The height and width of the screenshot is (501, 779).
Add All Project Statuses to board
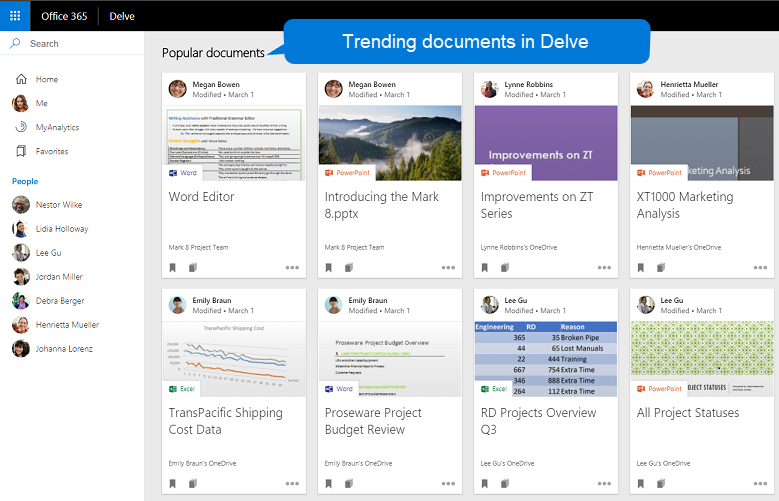[661, 484]
